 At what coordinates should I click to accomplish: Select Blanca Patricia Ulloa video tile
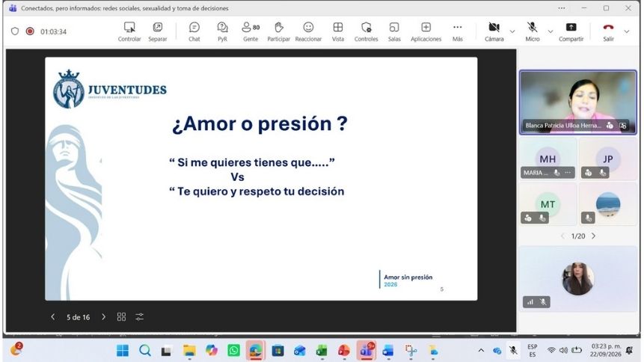coord(578,102)
